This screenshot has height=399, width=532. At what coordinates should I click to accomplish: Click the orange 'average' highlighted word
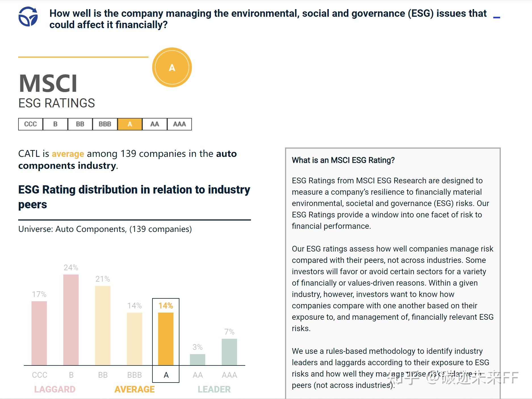point(68,154)
